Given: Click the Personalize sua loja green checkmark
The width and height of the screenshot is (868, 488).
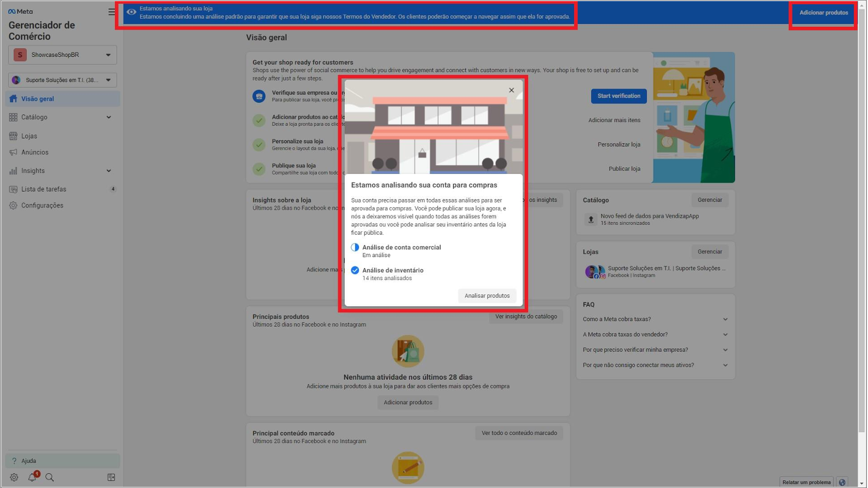Looking at the screenshot, I should tap(259, 144).
